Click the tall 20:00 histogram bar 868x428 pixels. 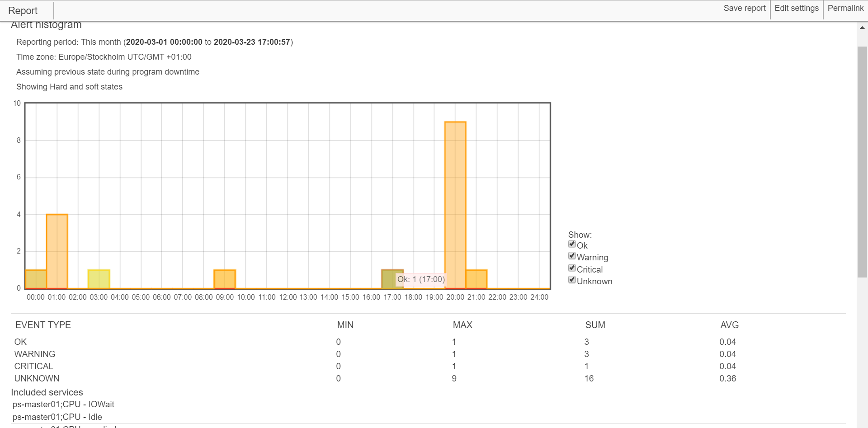(x=455, y=203)
